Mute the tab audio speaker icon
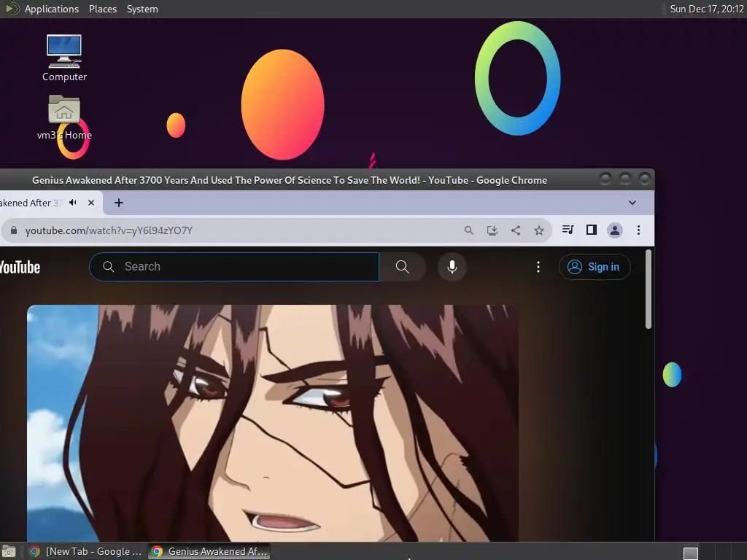The image size is (747, 560). coord(73,203)
